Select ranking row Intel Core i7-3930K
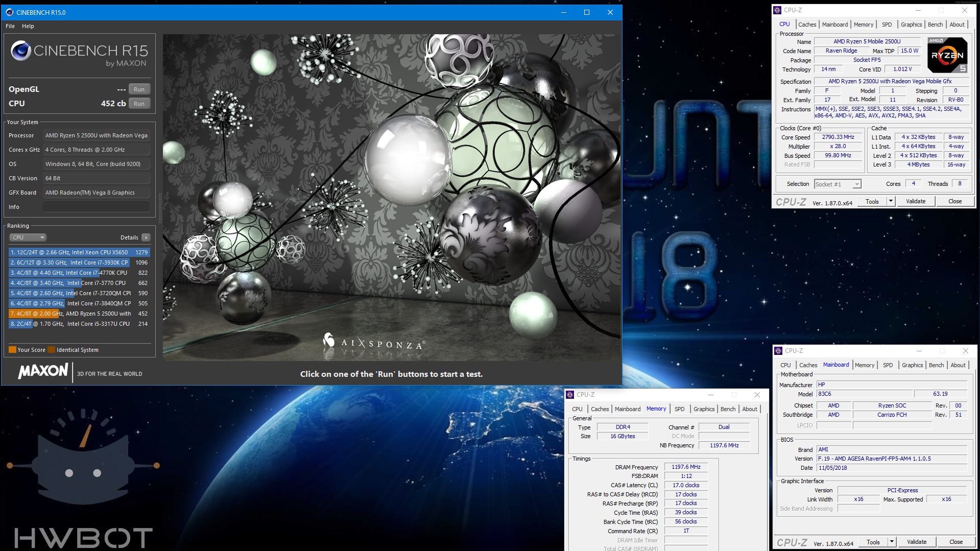This screenshot has width=980, height=551. (79, 262)
